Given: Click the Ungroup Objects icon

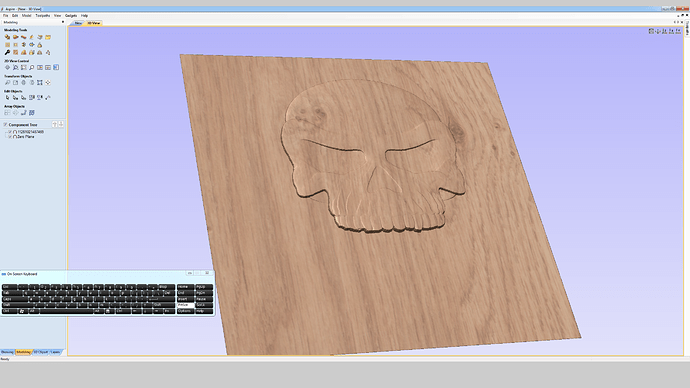Looking at the screenshot, I should 40,97.
